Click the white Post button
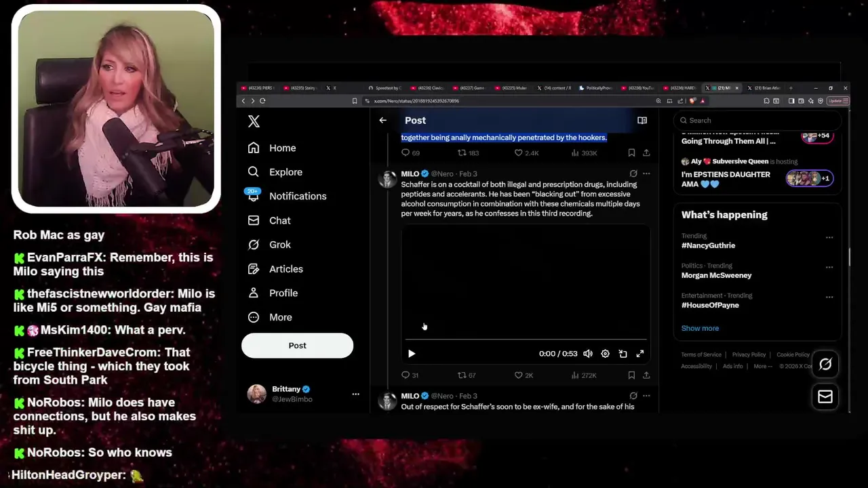This screenshot has width=868, height=488. (297, 346)
